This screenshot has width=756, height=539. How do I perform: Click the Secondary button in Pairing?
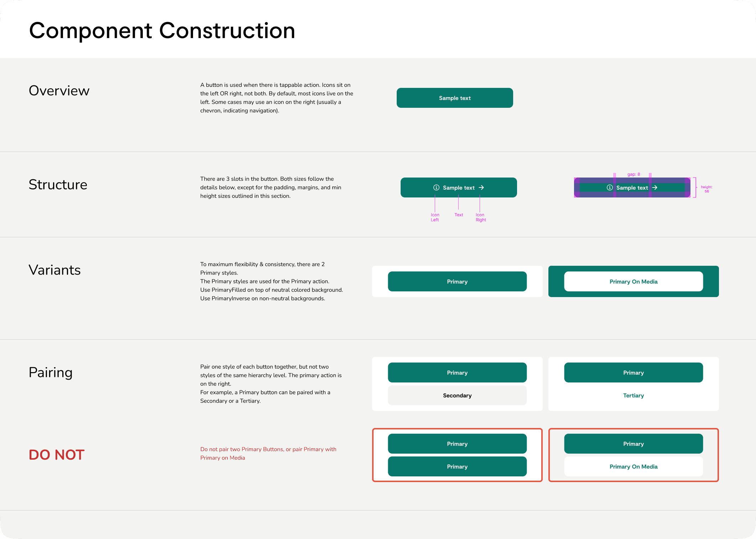tap(457, 395)
